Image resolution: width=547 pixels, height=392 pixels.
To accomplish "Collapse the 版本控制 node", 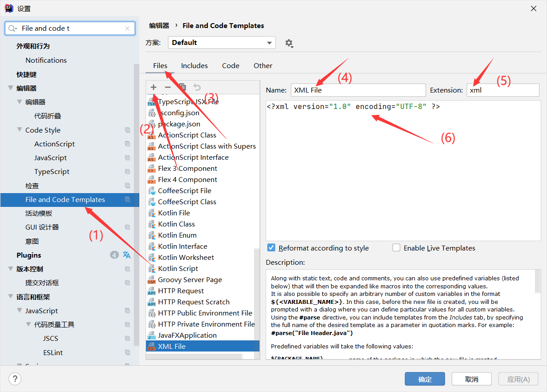I will pos(11,269).
